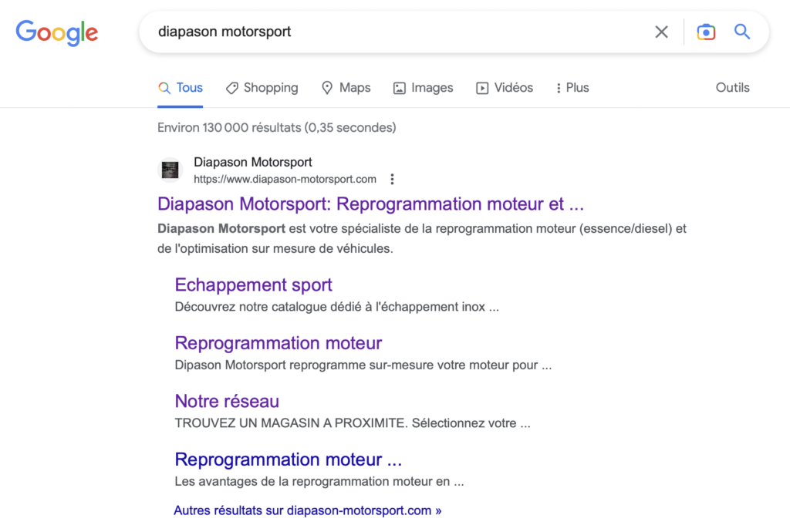Screen dimensions: 790x532
Task: Click the magnifying glass search button
Action: 742,32
